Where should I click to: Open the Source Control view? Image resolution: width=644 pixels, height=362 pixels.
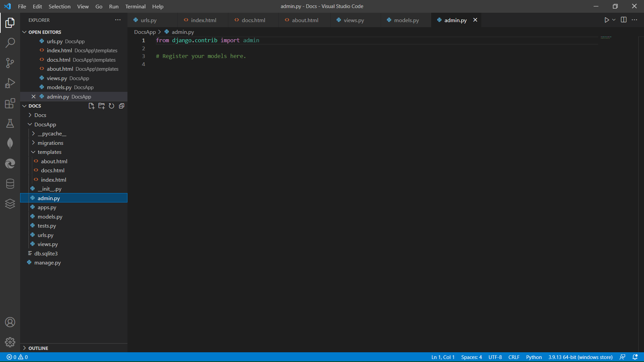coord(10,63)
